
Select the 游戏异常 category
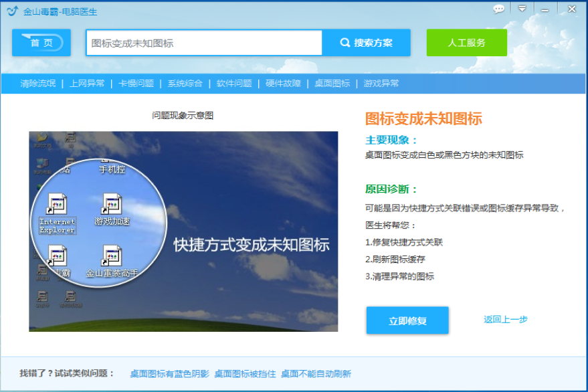381,83
